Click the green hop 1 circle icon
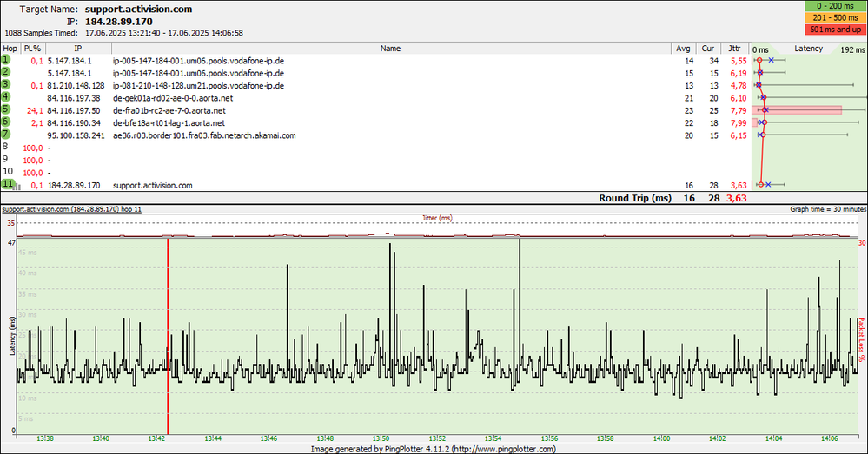868x454 pixels. tap(6, 61)
